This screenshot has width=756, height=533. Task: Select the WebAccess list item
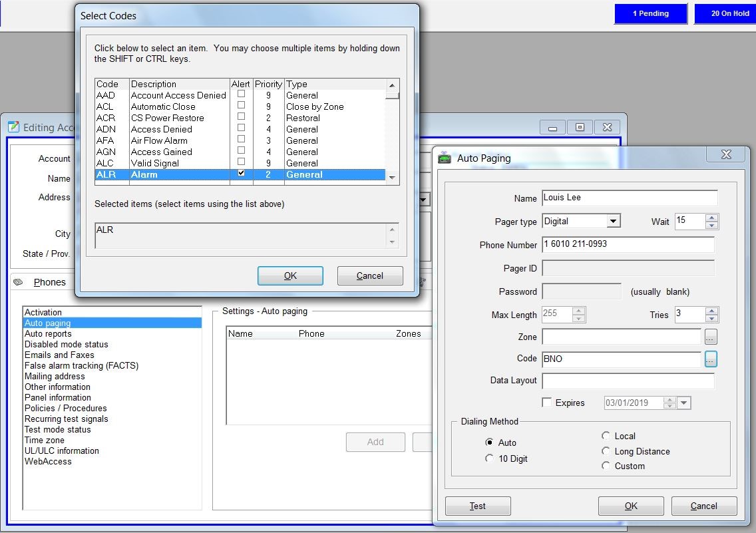[x=112, y=461]
